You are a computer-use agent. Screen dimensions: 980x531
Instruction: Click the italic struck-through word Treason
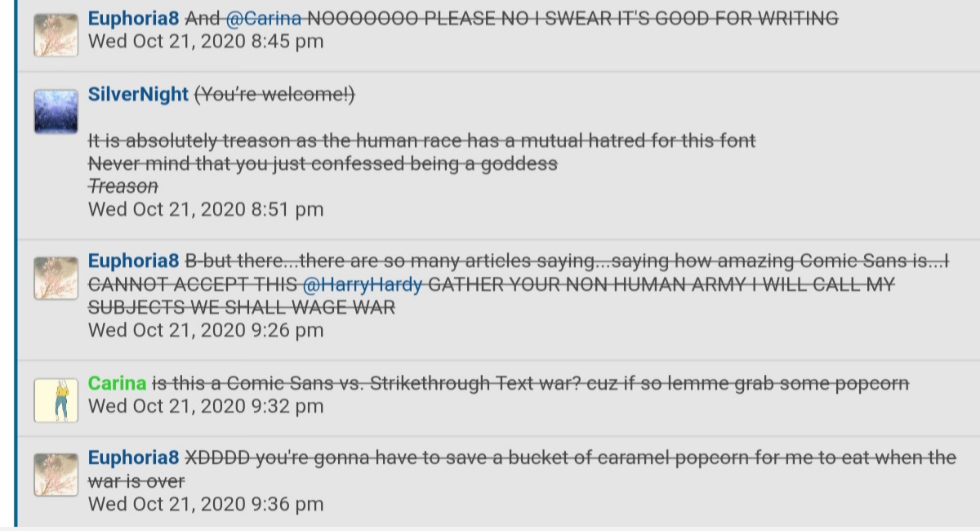click(122, 186)
